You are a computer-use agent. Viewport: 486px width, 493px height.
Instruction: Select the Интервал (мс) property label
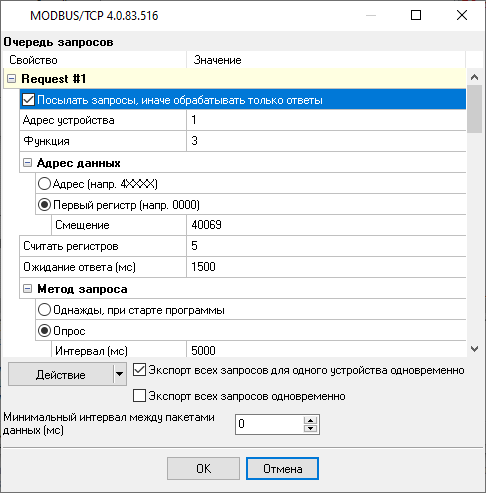point(91,351)
